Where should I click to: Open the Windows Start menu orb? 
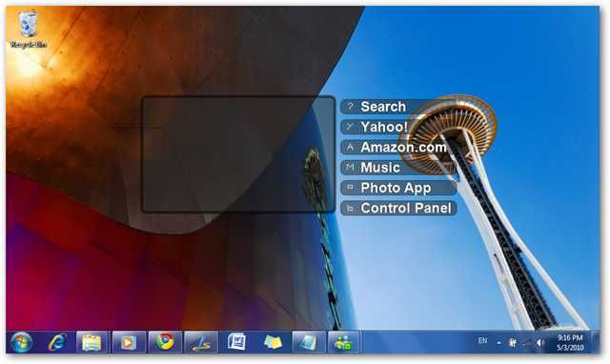tap(21, 342)
